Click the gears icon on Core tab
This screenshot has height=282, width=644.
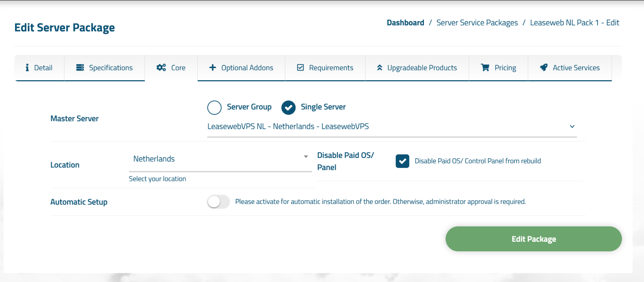tap(161, 67)
